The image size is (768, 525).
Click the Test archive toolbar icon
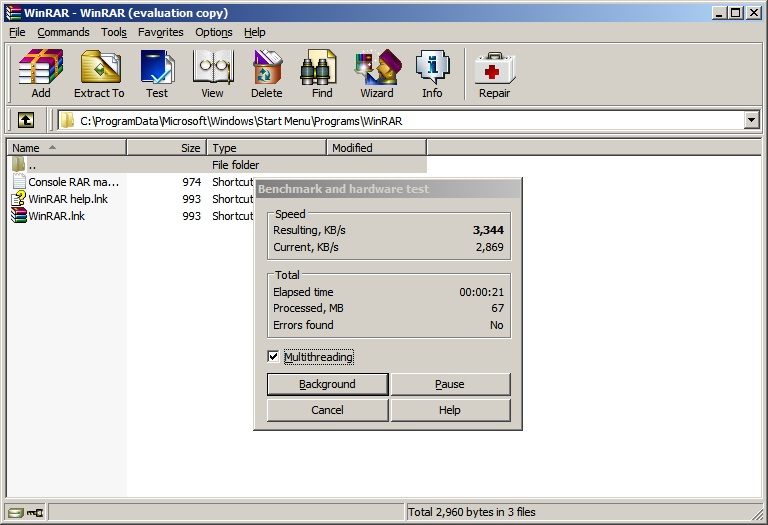(157, 67)
